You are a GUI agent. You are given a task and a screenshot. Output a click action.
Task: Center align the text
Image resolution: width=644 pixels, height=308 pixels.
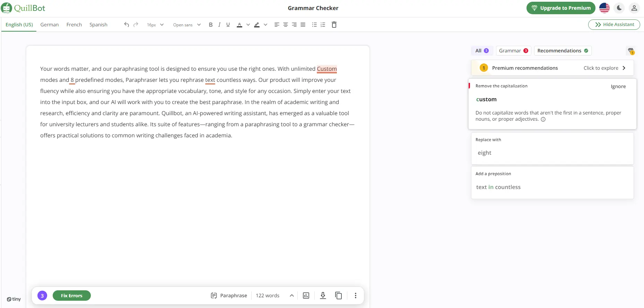coord(285,25)
